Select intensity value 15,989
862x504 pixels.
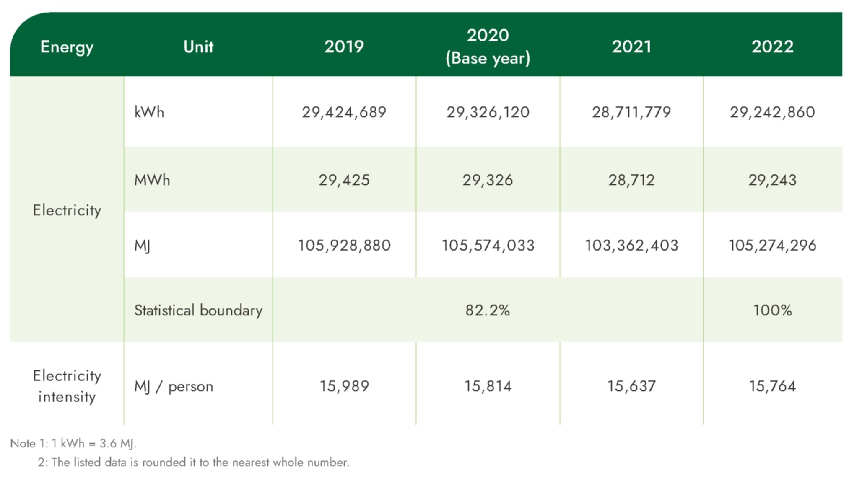click(x=344, y=386)
